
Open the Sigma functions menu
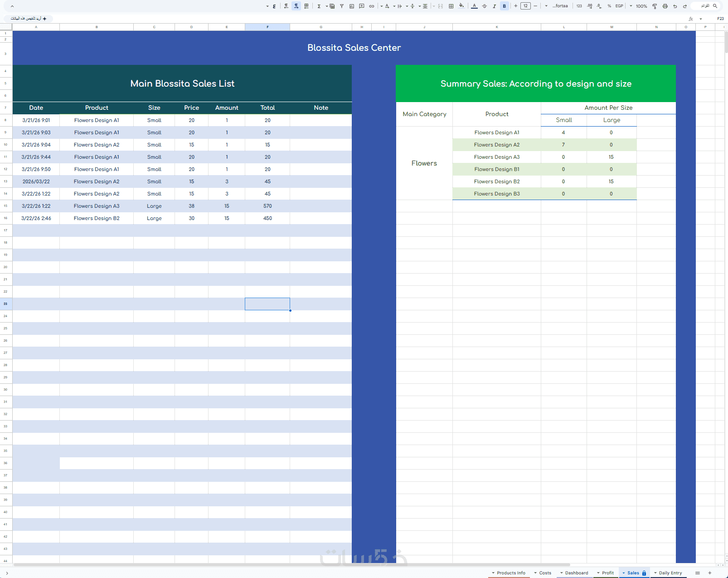click(319, 6)
